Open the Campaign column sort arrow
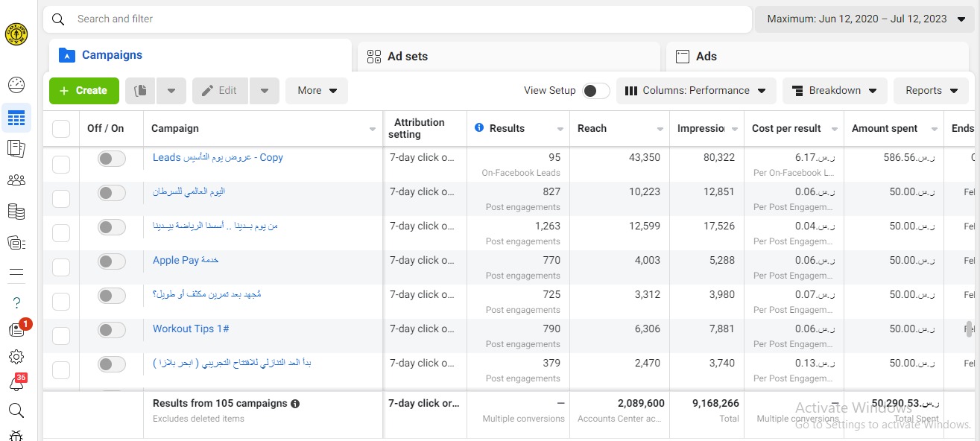 [373, 130]
